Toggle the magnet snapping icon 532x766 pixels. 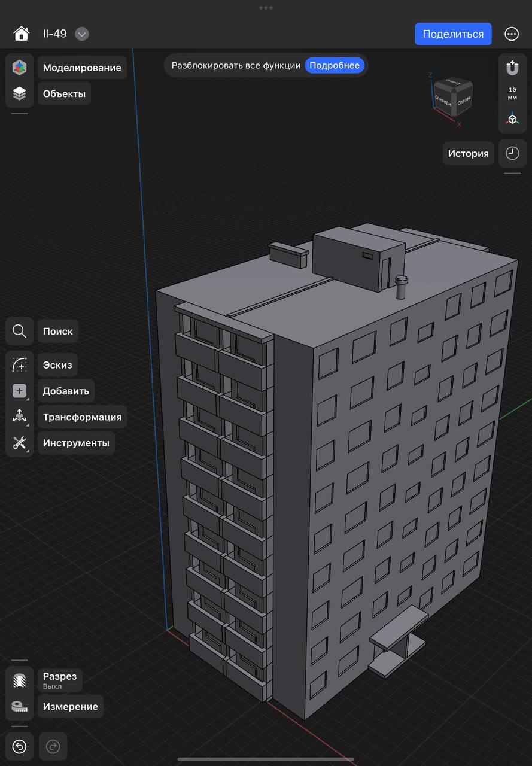pyautogui.click(x=512, y=68)
